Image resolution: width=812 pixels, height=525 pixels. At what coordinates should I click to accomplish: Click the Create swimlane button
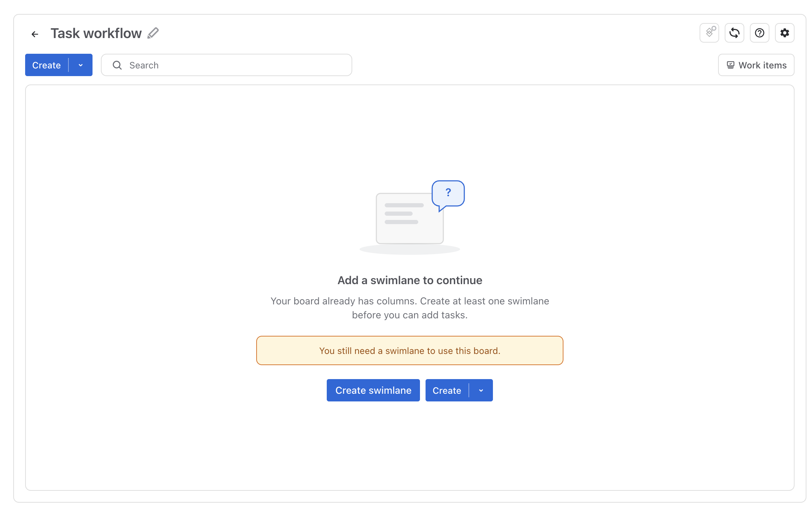click(x=373, y=390)
